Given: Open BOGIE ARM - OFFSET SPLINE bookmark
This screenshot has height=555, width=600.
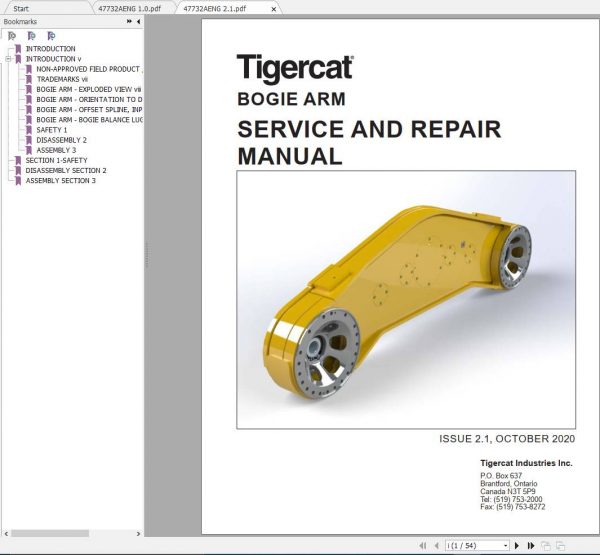Looking at the screenshot, I should click(x=89, y=109).
